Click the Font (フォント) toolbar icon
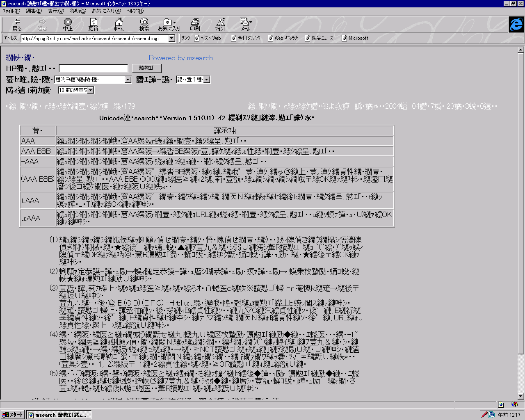Screen dimensions: 525x420 [x=220, y=24]
